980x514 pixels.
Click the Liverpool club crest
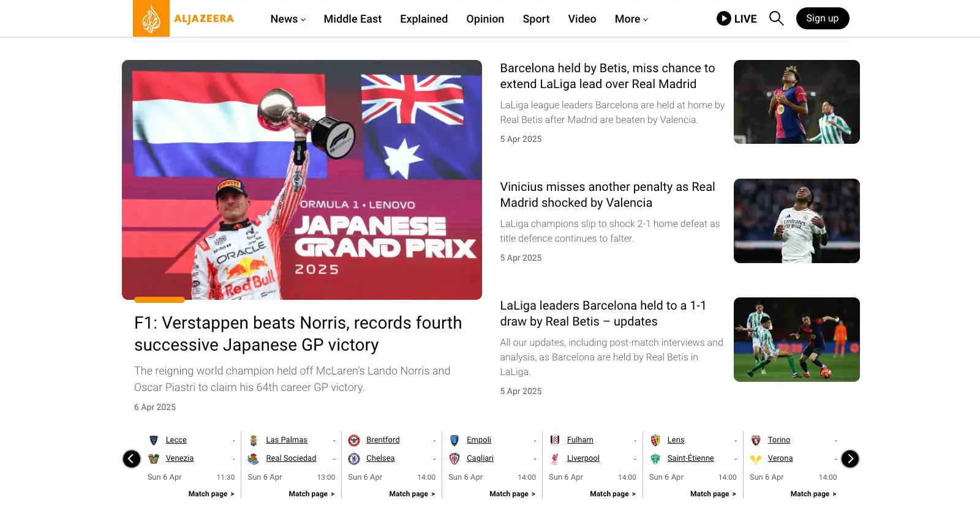click(x=555, y=459)
